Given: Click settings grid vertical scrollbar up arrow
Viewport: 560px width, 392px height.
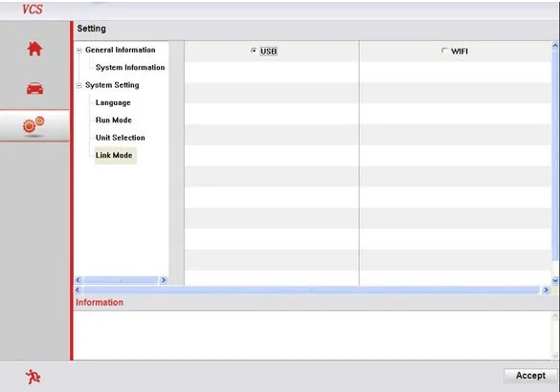Looking at the screenshot, I should tap(555, 46).
